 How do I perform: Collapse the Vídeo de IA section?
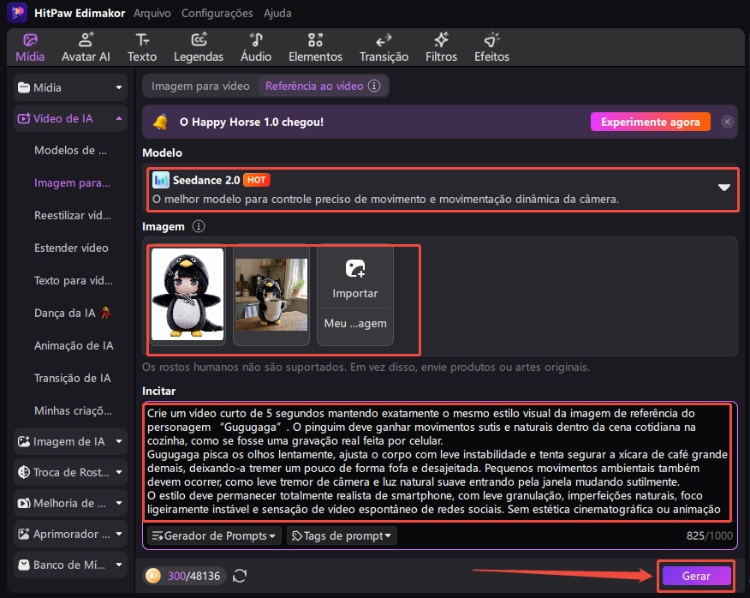(x=70, y=118)
